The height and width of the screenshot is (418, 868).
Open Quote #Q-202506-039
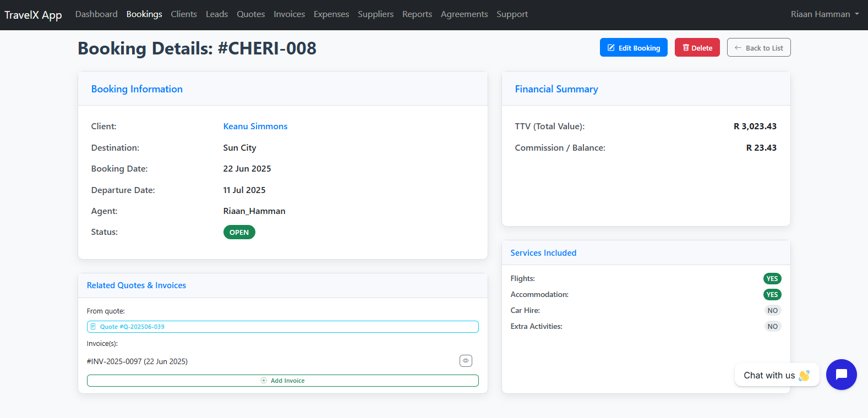[x=132, y=327]
